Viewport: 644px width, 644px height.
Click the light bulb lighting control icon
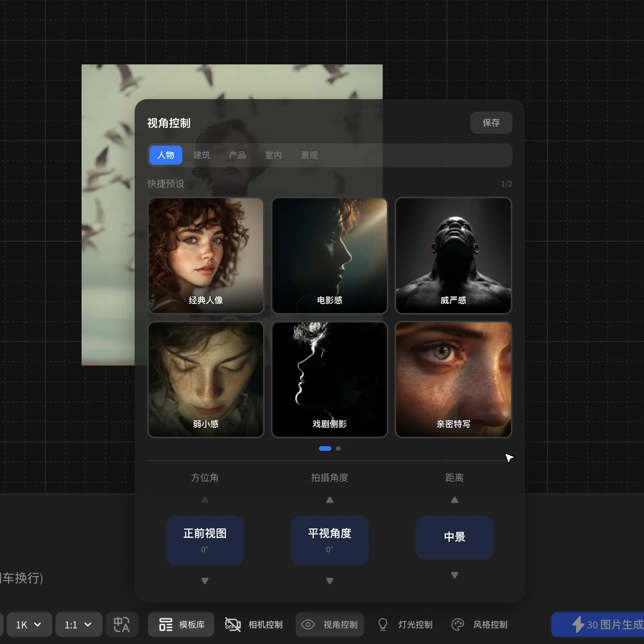pos(383,624)
